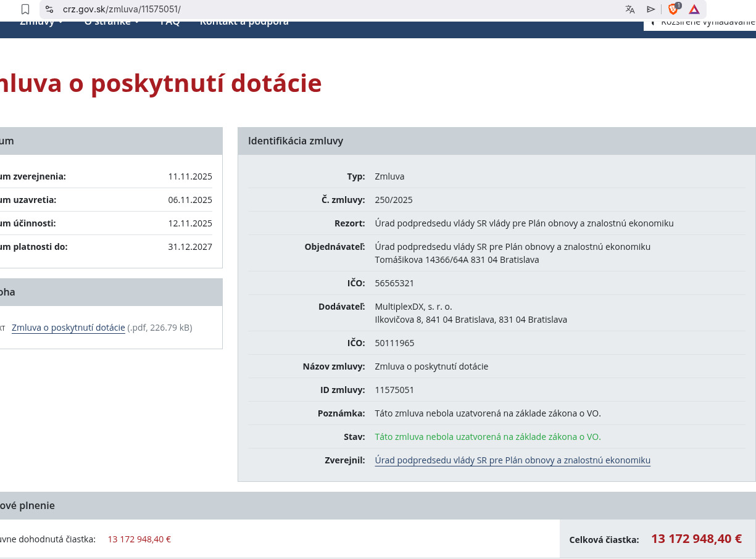This screenshot has width=756, height=559.
Task: Open the FAQ navigation item
Action: 170,22
